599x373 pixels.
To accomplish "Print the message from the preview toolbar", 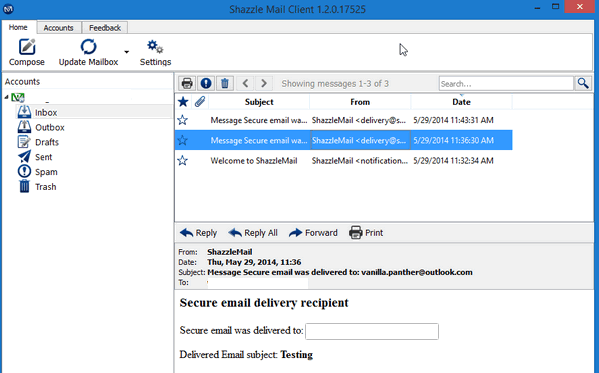I will [x=366, y=233].
